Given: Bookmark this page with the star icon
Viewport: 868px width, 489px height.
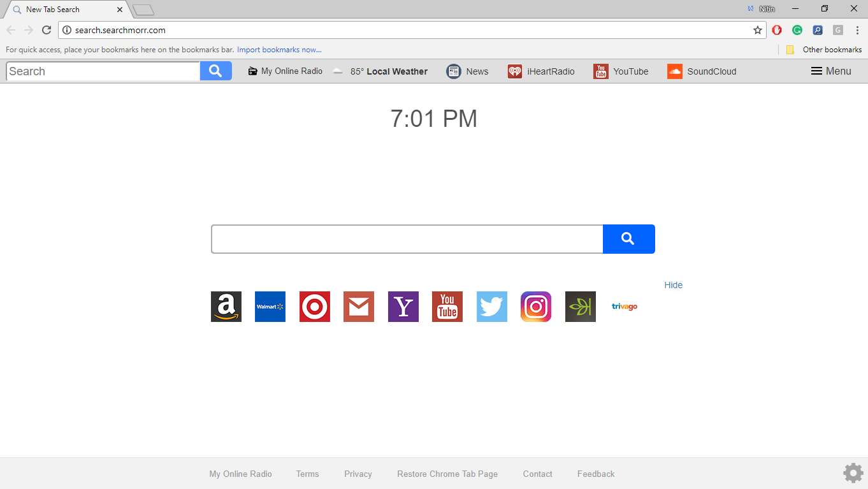Looking at the screenshot, I should pyautogui.click(x=758, y=30).
